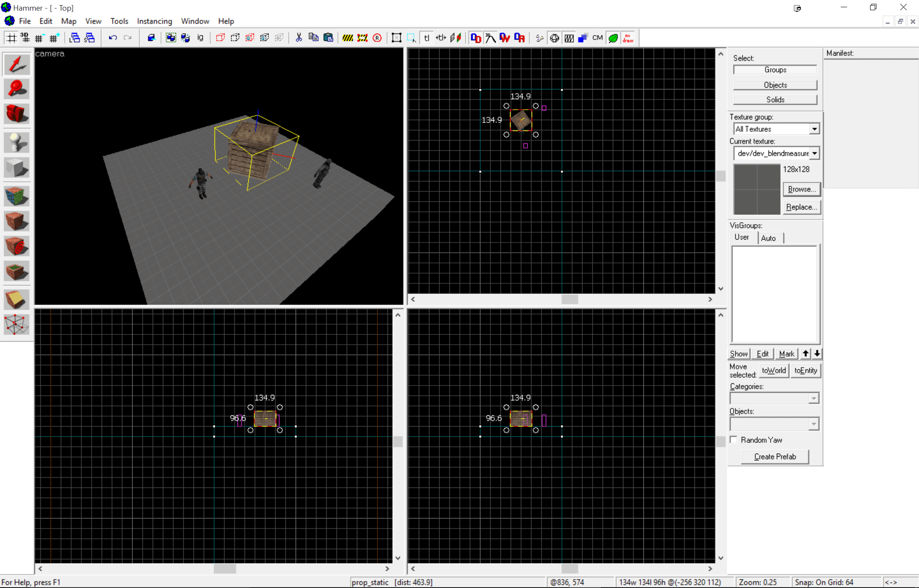Open the Instancing menu
The height and width of the screenshot is (588, 919).
click(x=154, y=21)
